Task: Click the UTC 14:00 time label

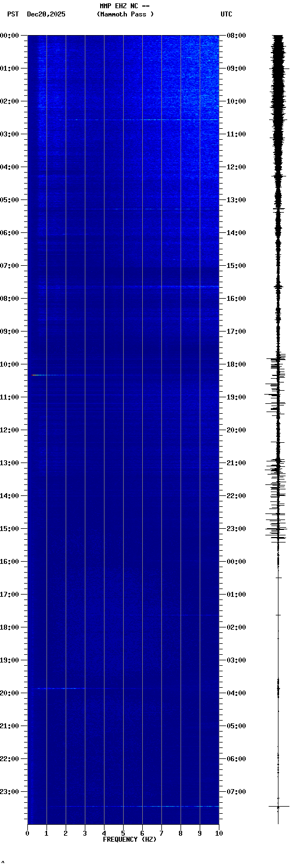Action: (236, 232)
